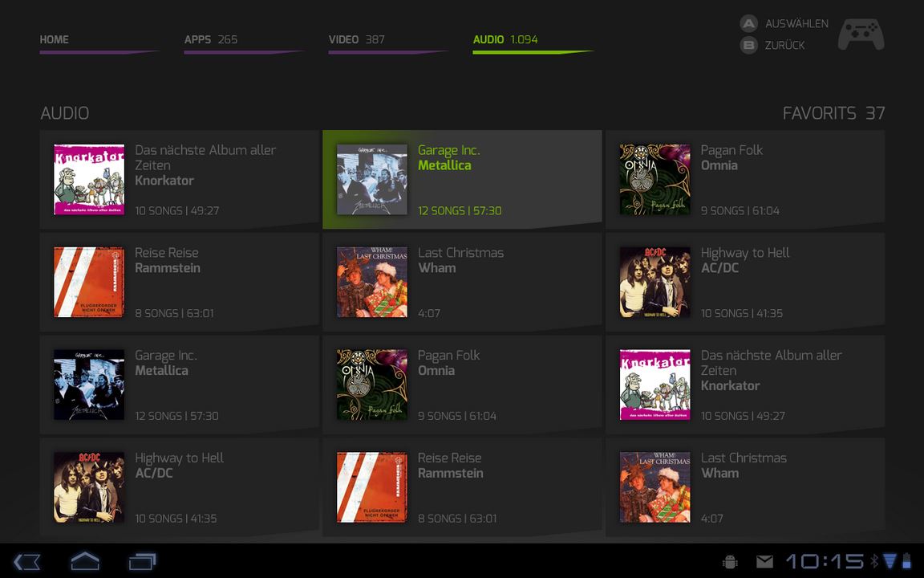Screen dimensions: 924x578
Task: Open Reise Reise cover between Highway to Hell and Last Christmas
Action: pos(372,487)
